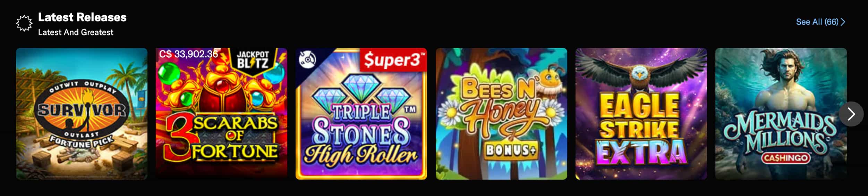Open the See All (66) link

pos(820,22)
